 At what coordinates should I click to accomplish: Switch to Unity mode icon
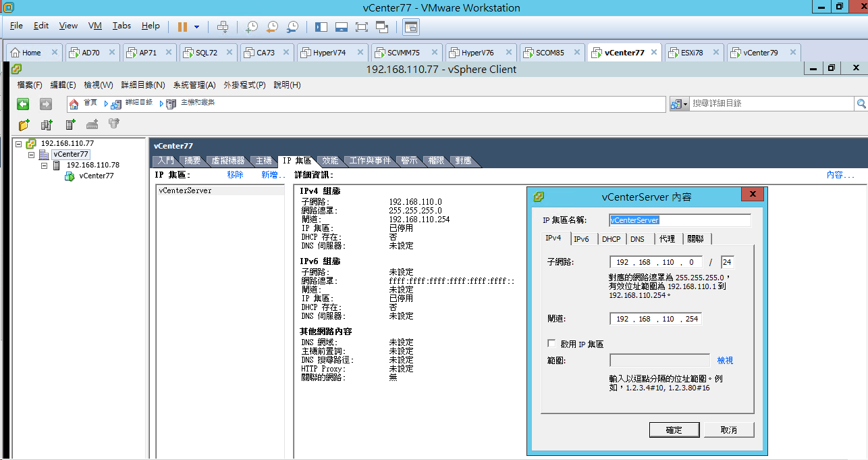pyautogui.click(x=382, y=27)
